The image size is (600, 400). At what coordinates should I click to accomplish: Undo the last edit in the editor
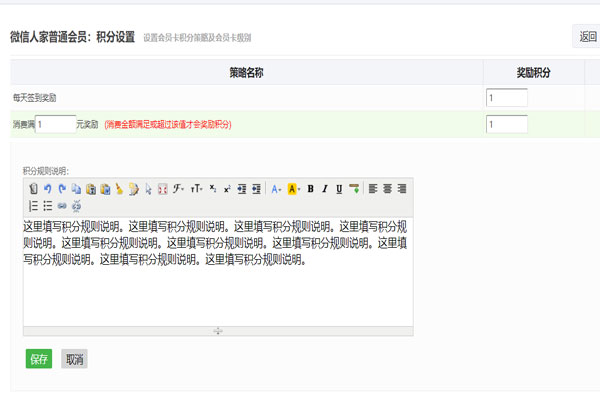[x=48, y=189]
